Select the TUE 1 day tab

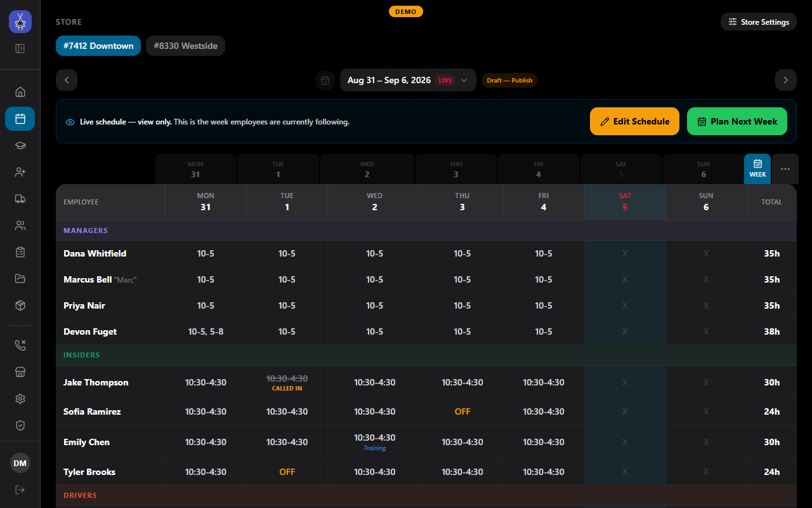278,169
